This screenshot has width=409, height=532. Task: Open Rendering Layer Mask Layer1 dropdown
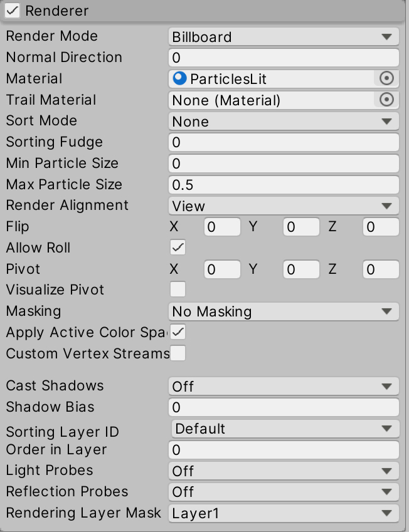tap(284, 513)
